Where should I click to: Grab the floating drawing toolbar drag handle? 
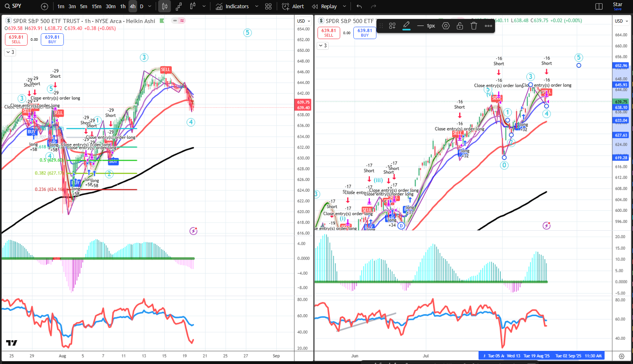(x=381, y=26)
